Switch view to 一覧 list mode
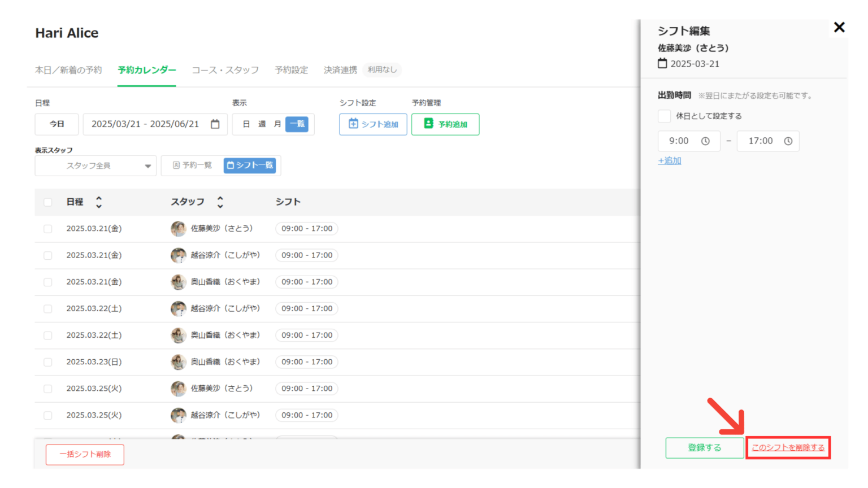Screen dimensions: 868x488 coord(297,124)
